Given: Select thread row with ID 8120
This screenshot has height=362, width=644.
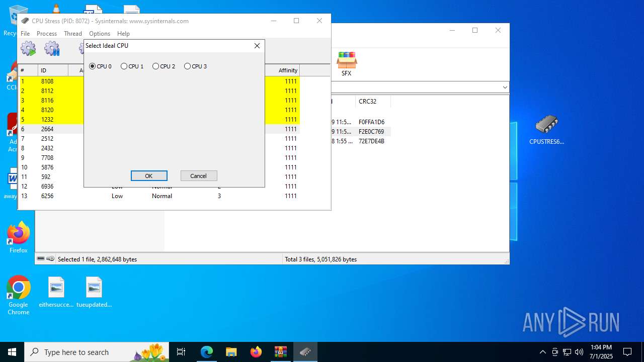Looking at the screenshot, I should [x=159, y=110].
